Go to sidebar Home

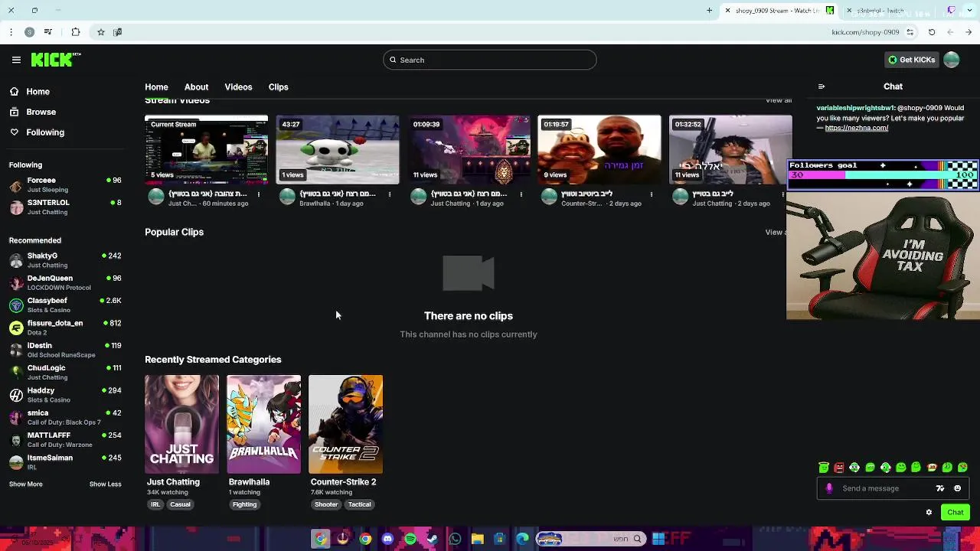(38, 91)
